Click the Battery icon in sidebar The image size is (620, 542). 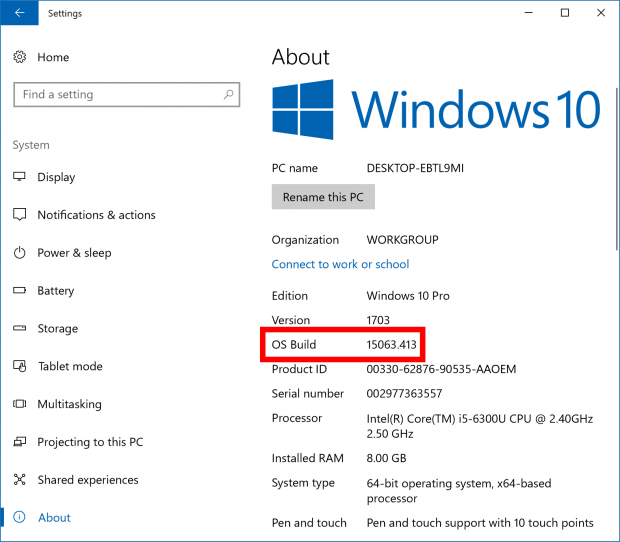[19, 291]
